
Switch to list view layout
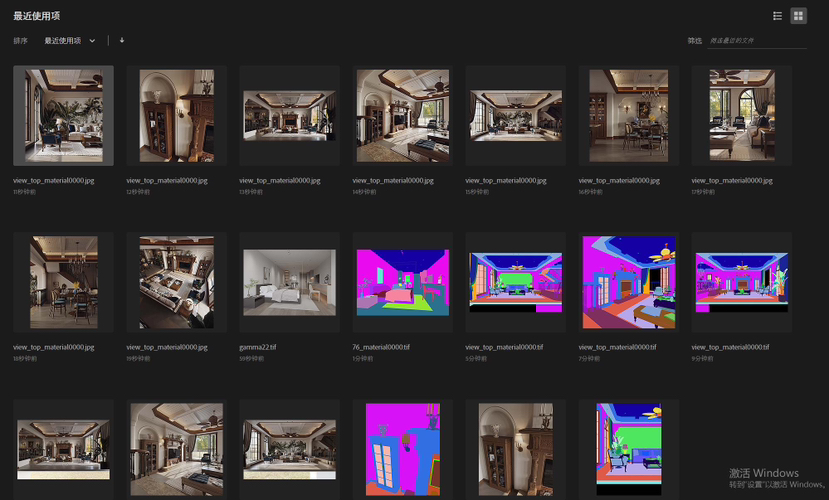778,16
